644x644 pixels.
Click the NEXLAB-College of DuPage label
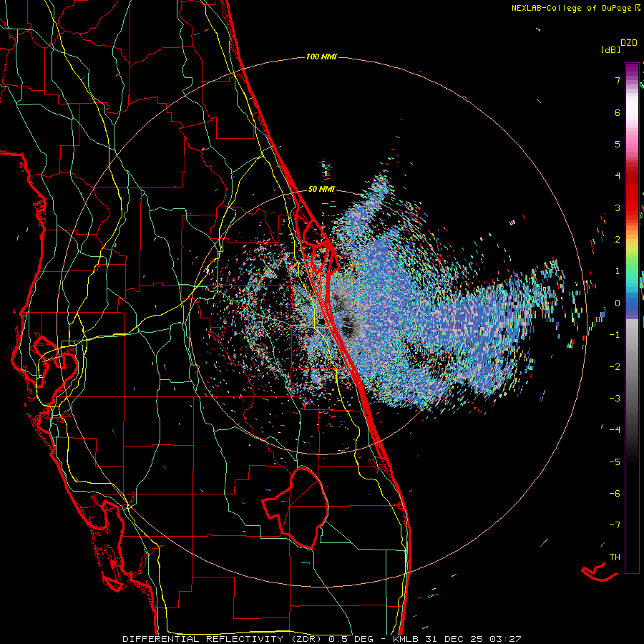click(x=575, y=8)
